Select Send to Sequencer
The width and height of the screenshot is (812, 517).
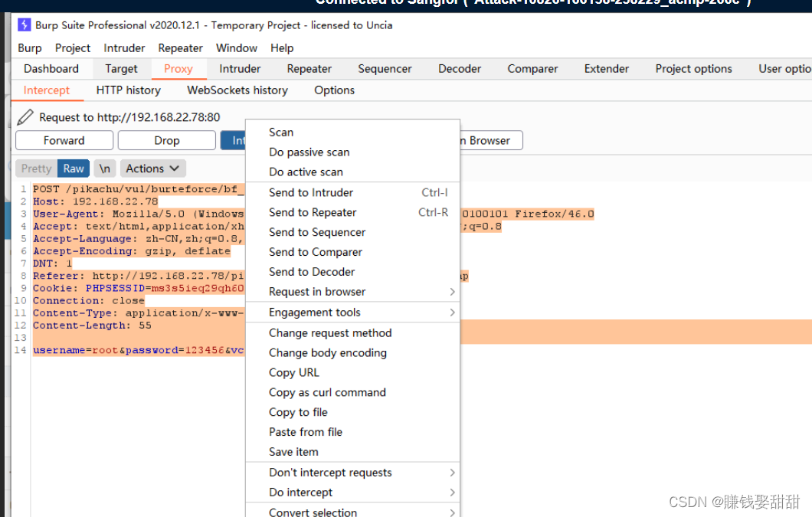coord(352,232)
